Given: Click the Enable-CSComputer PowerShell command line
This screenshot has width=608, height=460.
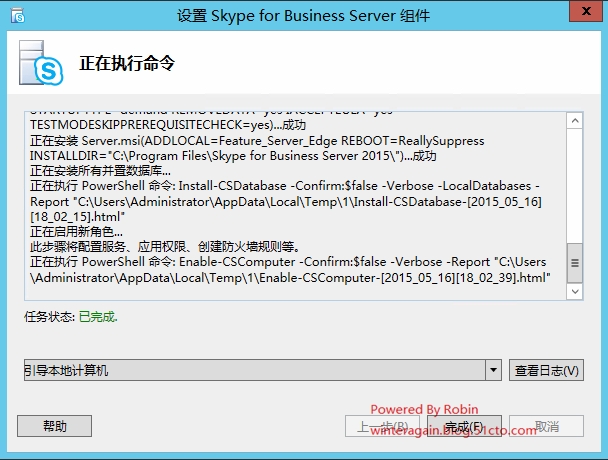Looking at the screenshot, I should pos(288,262).
